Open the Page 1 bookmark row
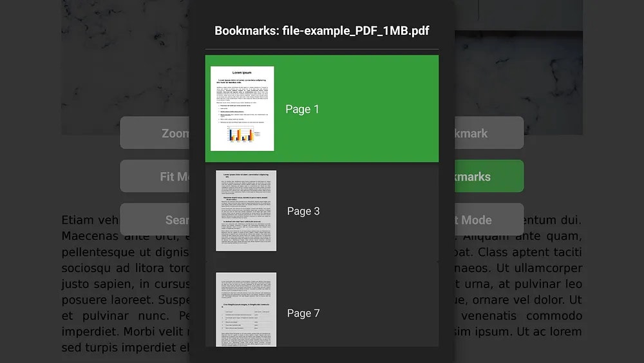This screenshot has height=363, width=644. 321,108
